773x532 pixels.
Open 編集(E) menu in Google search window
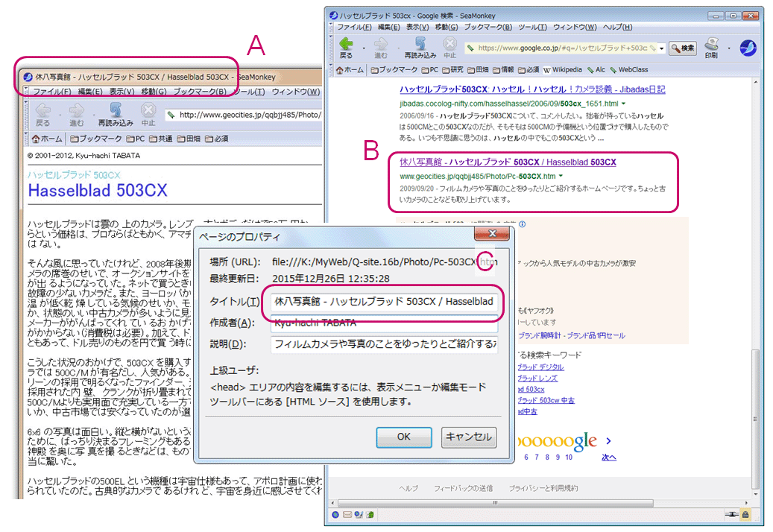pyautogui.click(x=388, y=27)
